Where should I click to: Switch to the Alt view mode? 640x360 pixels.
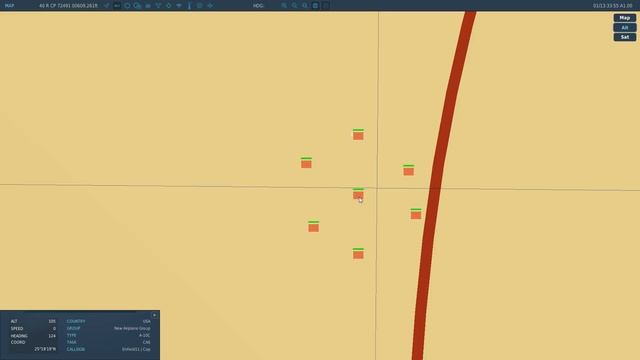624,27
